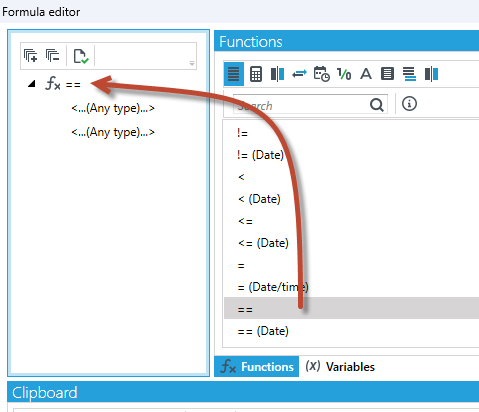
Task: Select the '== (Date)' function
Action: pos(351,331)
